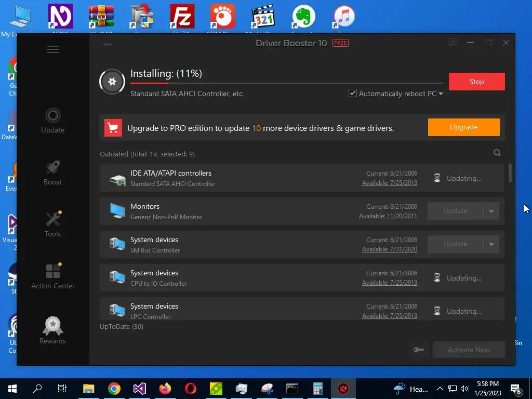This screenshot has width=532, height=399.
Task: Open Windows Start menu
Action: click(x=12, y=389)
